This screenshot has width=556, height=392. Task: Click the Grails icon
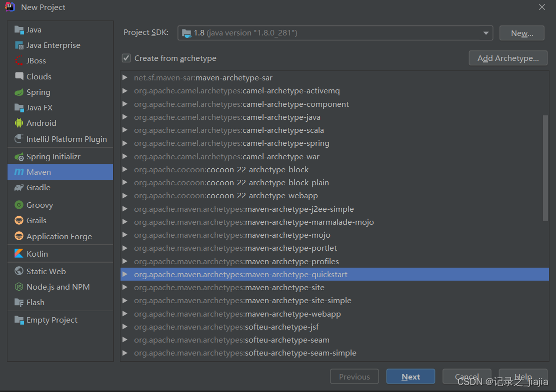(x=19, y=220)
